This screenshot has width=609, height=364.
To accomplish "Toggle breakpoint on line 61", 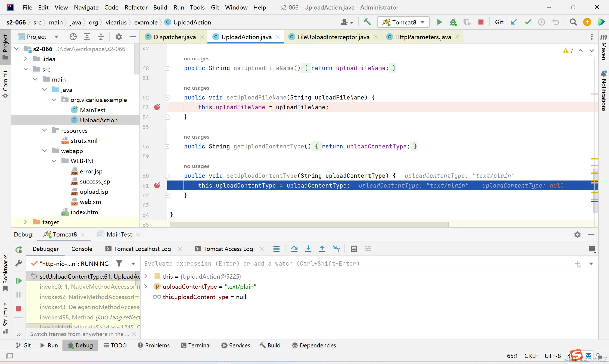I will click(157, 185).
